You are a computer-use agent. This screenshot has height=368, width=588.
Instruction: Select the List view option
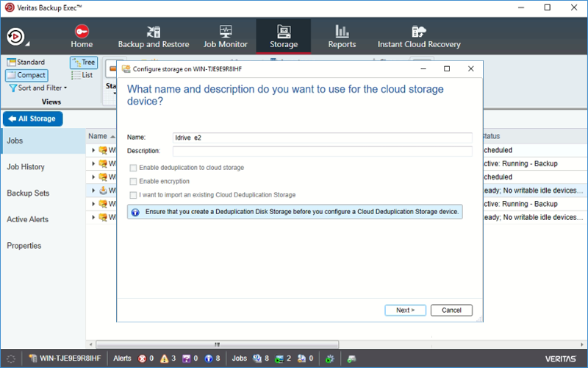click(82, 75)
